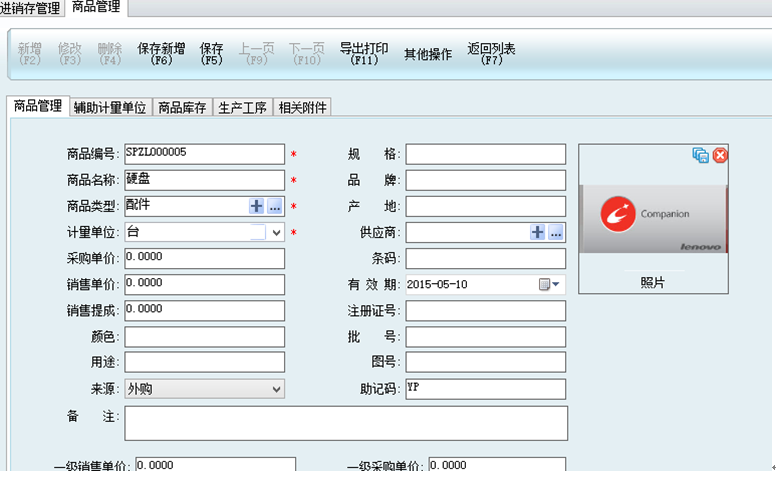Open the calendar picker for 有效期
This screenshot has width=776, height=477.
549,284
